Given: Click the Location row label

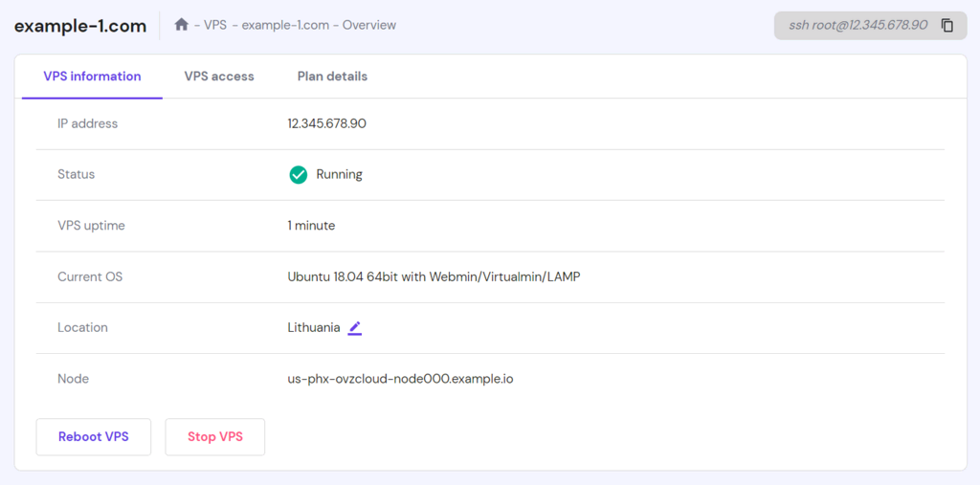Looking at the screenshot, I should [82, 327].
